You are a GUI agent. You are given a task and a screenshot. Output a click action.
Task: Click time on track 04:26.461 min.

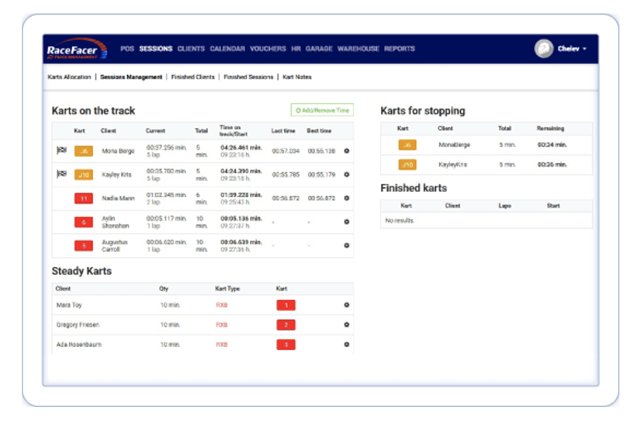click(x=241, y=147)
